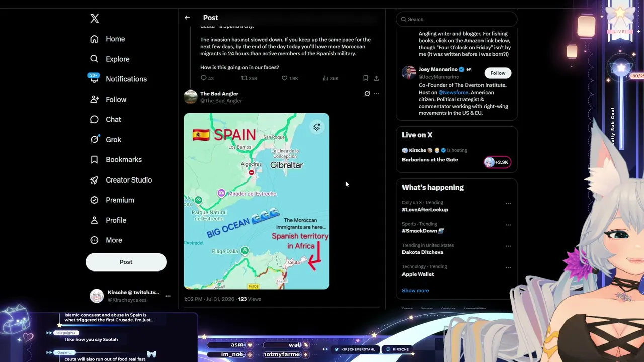Click the +2.9K listeners badge

coord(497,162)
